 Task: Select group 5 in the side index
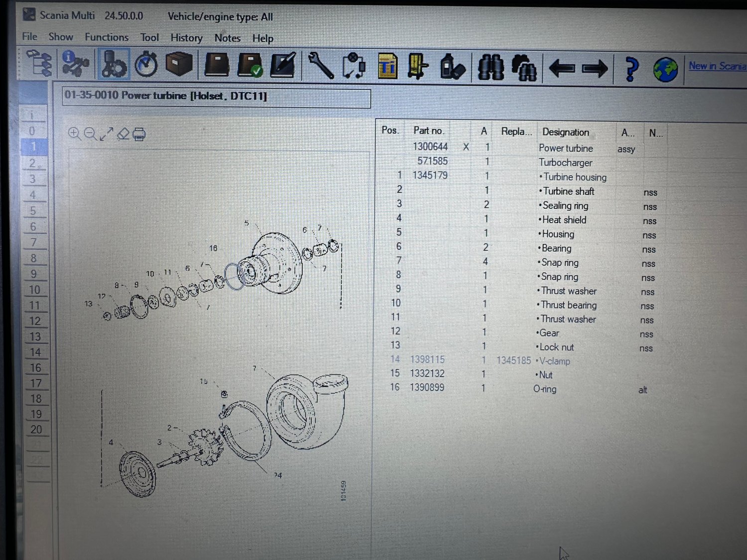tap(33, 211)
